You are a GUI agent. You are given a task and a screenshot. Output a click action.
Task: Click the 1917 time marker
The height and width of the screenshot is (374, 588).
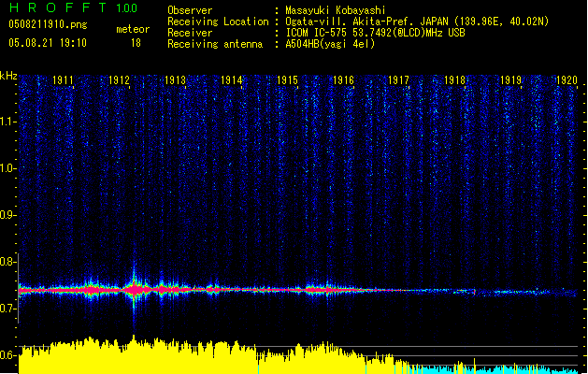(398, 80)
